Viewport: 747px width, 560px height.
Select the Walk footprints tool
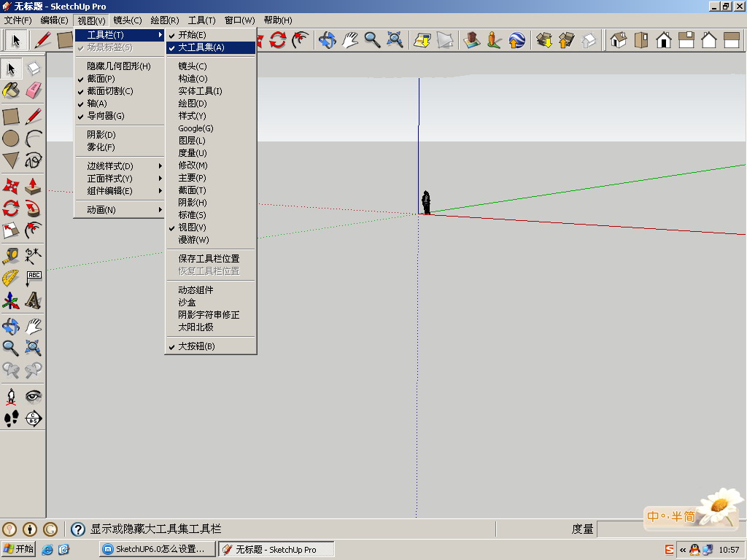(11, 419)
